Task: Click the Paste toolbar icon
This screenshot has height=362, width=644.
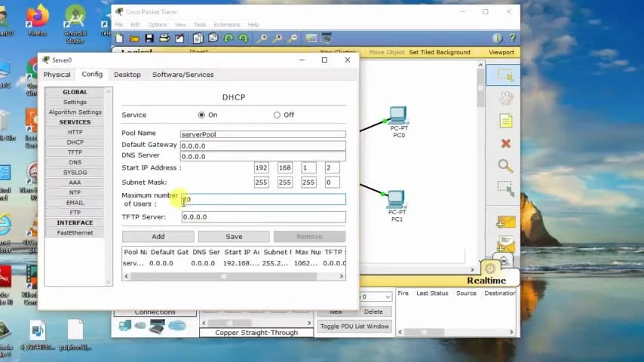Action: [x=213, y=38]
